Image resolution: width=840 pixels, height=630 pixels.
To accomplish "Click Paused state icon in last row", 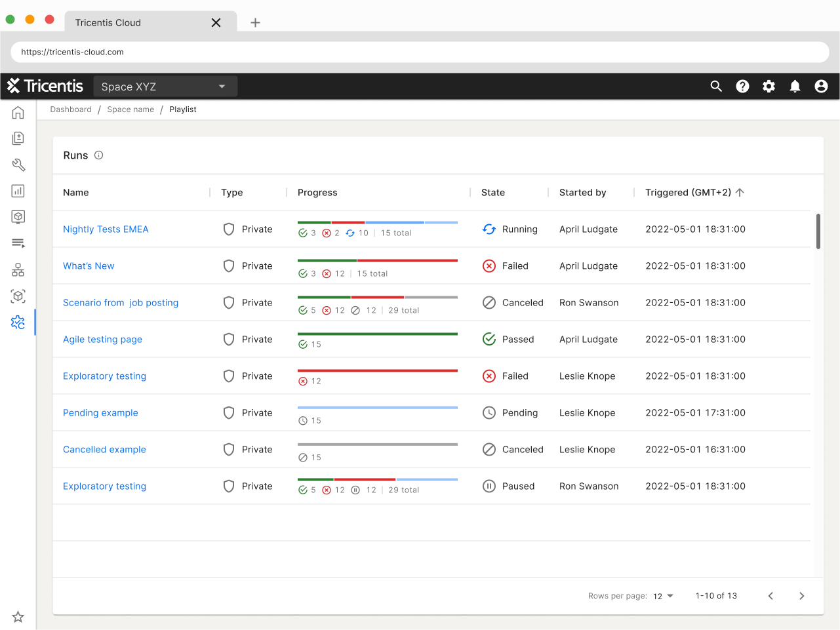I will pyautogui.click(x=489, y=486).
